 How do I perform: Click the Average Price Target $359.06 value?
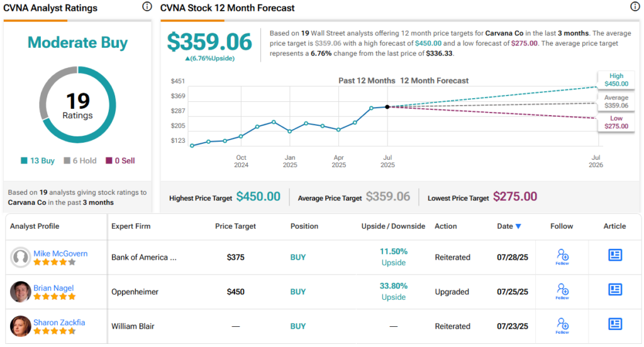[x=388, y=197]
